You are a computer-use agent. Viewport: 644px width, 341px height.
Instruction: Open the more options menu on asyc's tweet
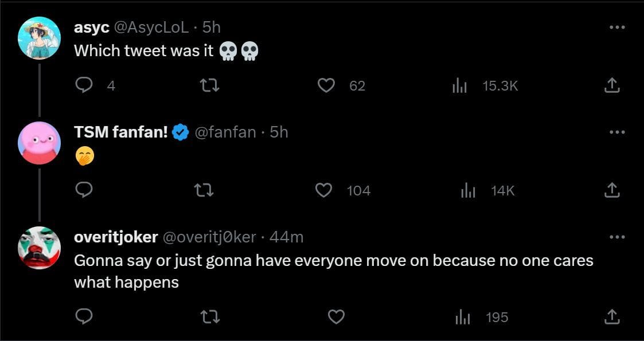point(616,26)
